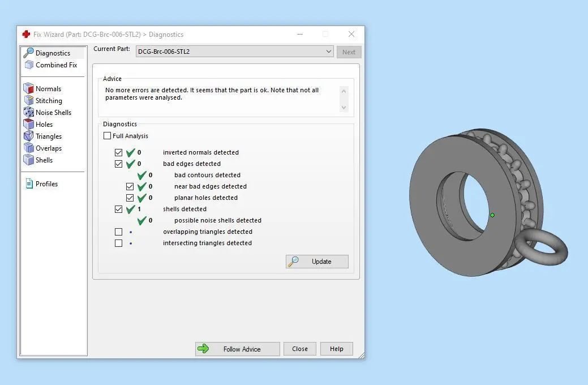Click the Profiles document icon
Screen dimensions: 588x385
pos(29,183)
